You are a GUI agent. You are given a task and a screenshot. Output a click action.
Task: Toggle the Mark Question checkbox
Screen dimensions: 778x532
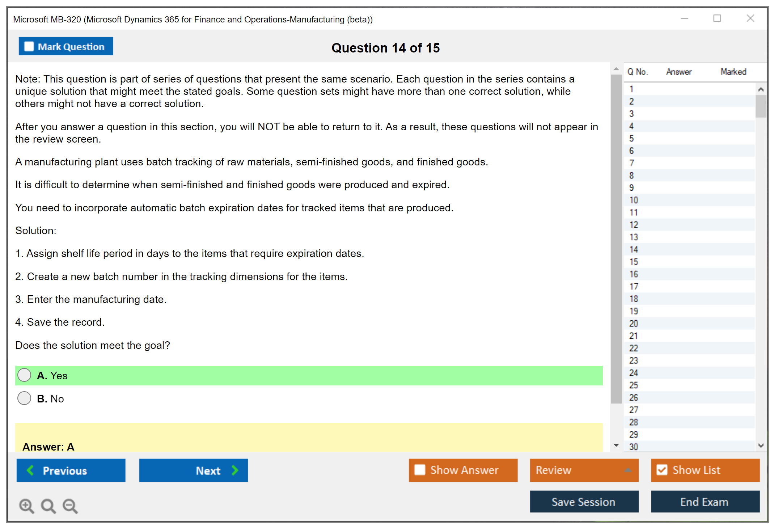pyautogui.click(x=29, y=46)
